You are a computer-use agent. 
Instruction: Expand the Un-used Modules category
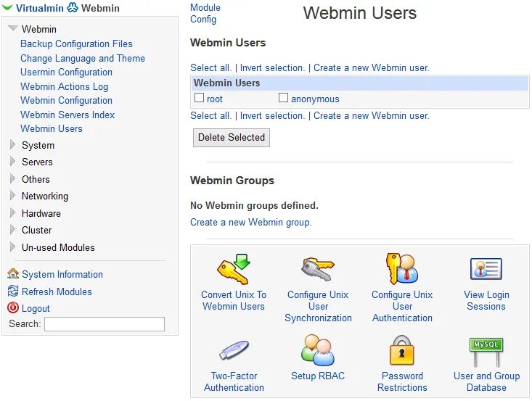12,247
